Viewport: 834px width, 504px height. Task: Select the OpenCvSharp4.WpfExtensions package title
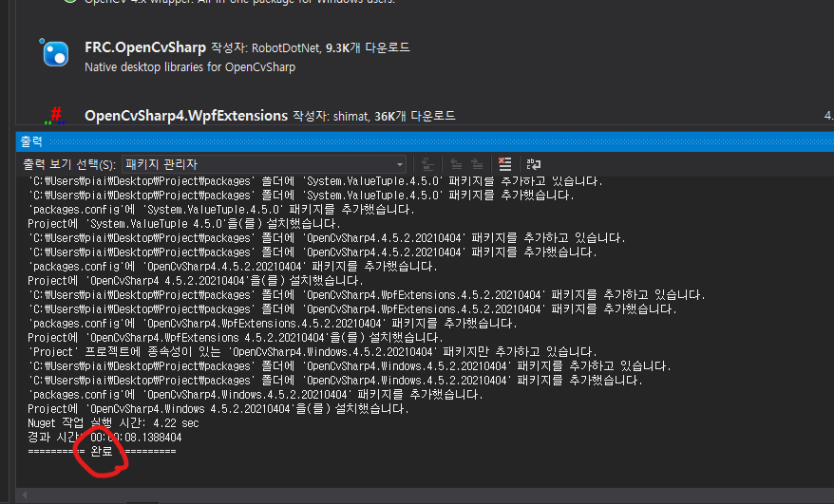coord(186,116)
